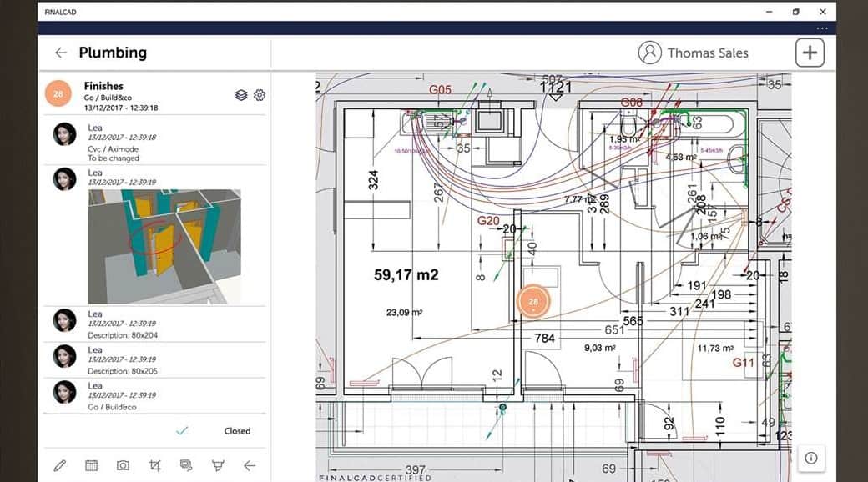868x482 pixels.
Task: Open the camera to attach a photo
Action: (x=123, y=465)
